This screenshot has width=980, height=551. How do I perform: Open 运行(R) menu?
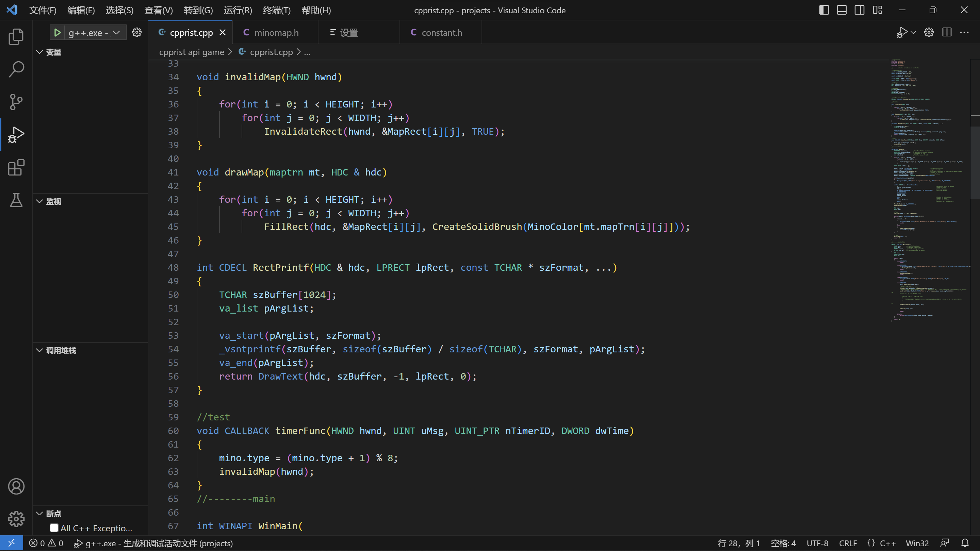coord(238,10)
